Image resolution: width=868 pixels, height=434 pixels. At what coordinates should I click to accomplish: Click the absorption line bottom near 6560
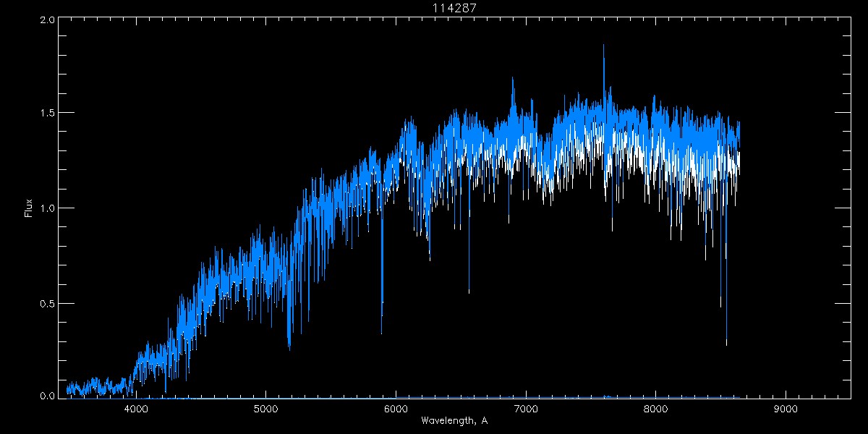pos(469,292)
